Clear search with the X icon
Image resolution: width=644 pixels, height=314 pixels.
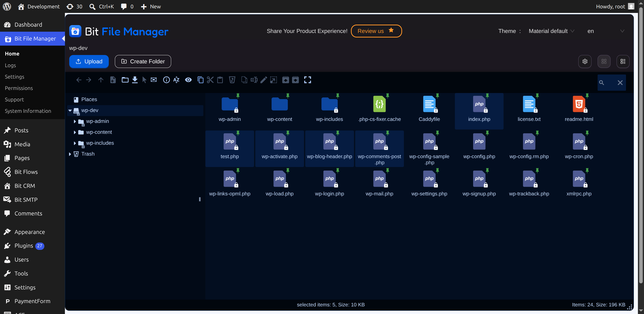click(620, 83)
